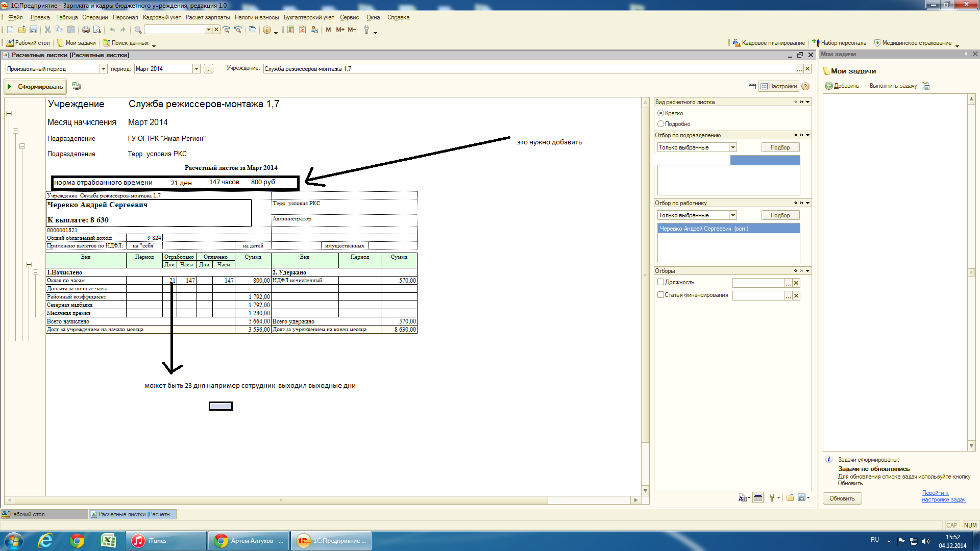This screenshot has height=551, width=980.
Task: Click the Обновить button in tasks panel
Action: pyautogui.click(x=842, y=498)
